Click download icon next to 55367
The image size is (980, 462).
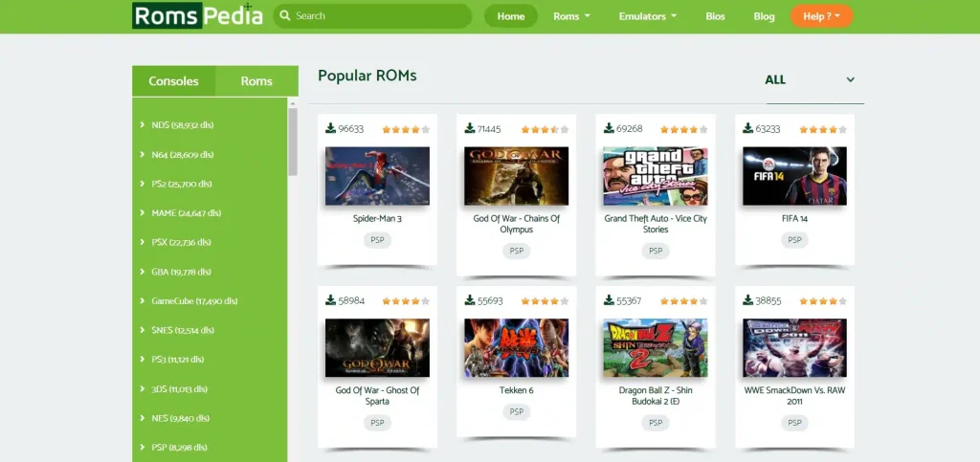[x=609, y=300]
